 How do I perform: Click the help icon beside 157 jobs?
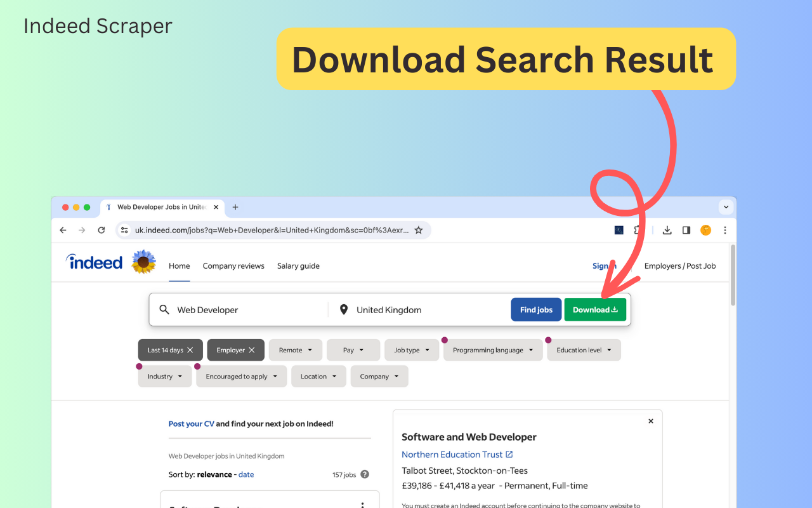tap(365, 474)
